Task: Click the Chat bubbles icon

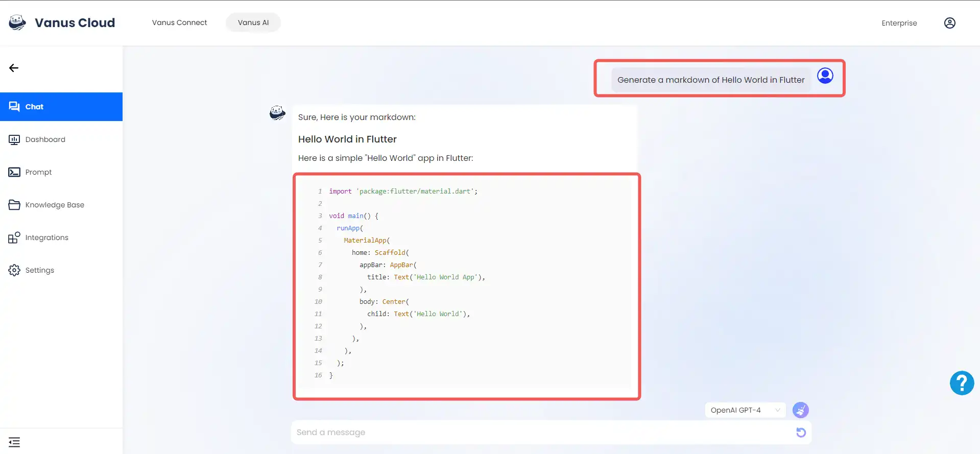Action: pos(14,107)
